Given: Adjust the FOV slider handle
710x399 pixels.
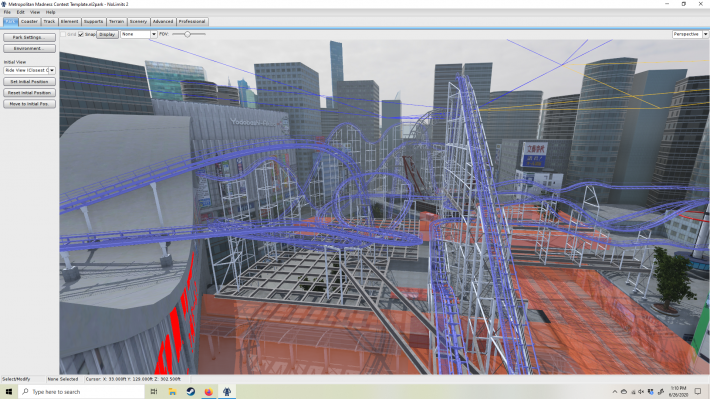Looking at the screenshot, I should tap(187, 34).
